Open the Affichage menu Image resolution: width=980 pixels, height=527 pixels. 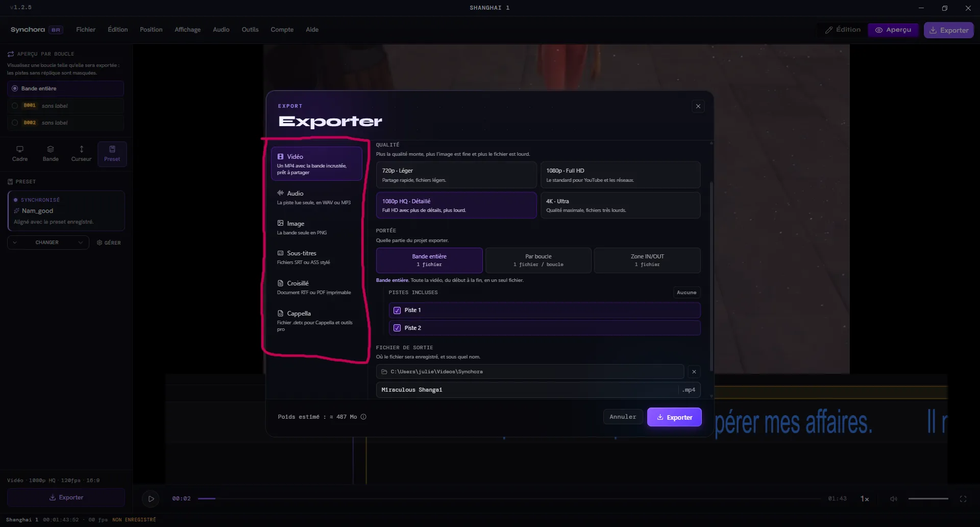188,30
